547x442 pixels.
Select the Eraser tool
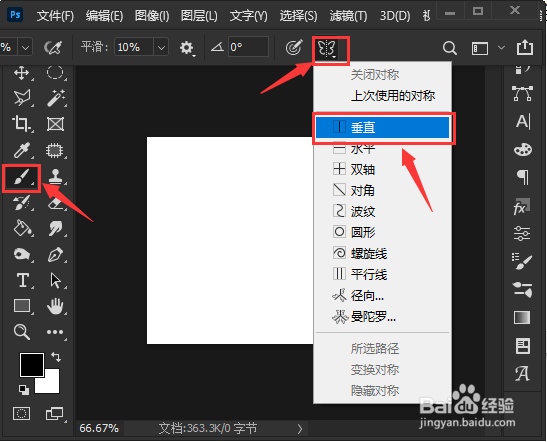[x=56, y=203]
